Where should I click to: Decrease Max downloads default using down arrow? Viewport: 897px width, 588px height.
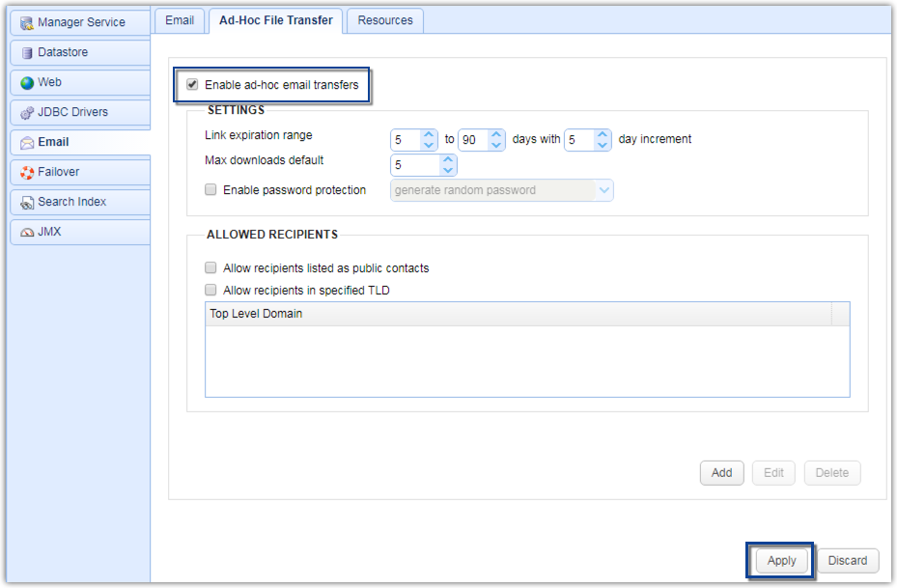pyautogui.click(x=446, y=170)
